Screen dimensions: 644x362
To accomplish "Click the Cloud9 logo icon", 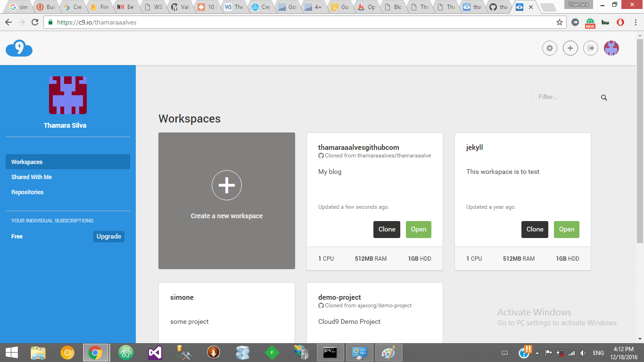I will tap(19, 49).
